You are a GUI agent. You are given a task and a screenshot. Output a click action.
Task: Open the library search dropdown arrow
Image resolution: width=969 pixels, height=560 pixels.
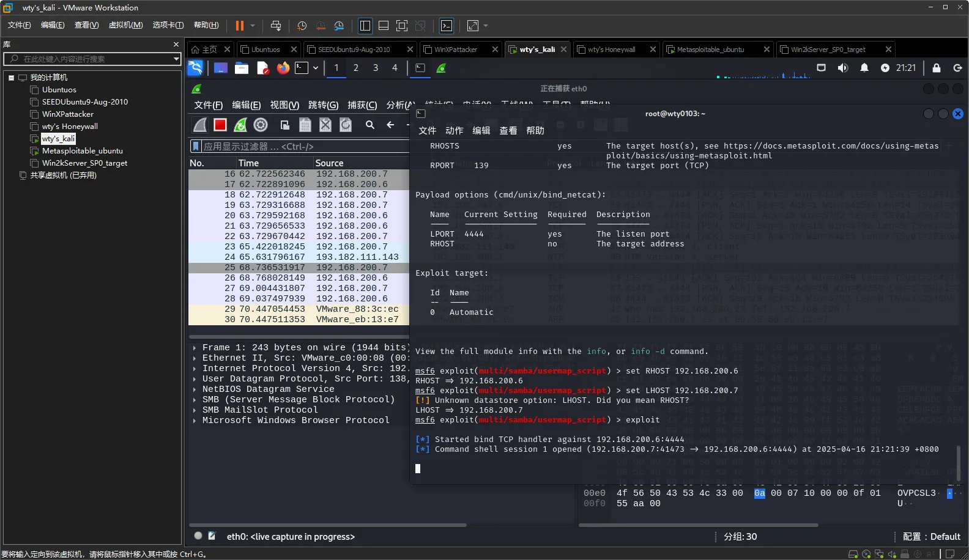pos(176,59)
